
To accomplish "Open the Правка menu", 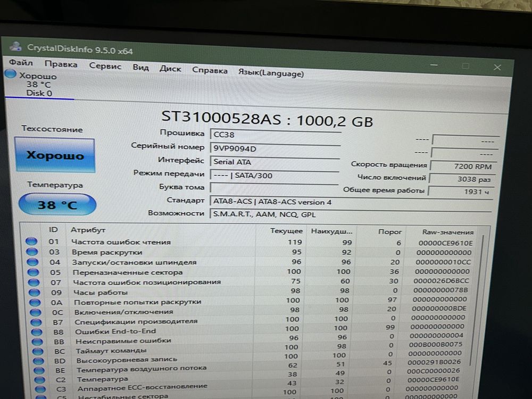I will click(61, 64).
